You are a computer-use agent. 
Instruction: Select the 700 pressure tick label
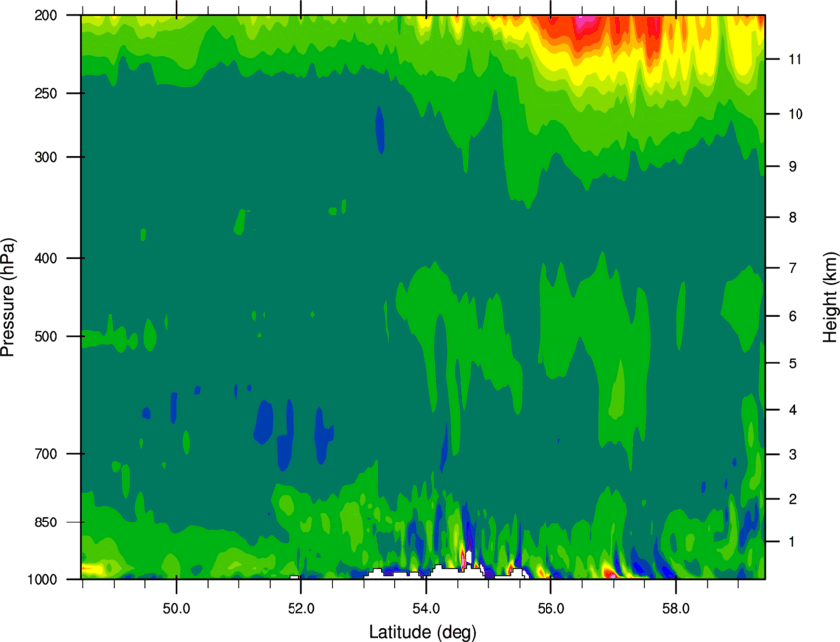tap(46, 454)
